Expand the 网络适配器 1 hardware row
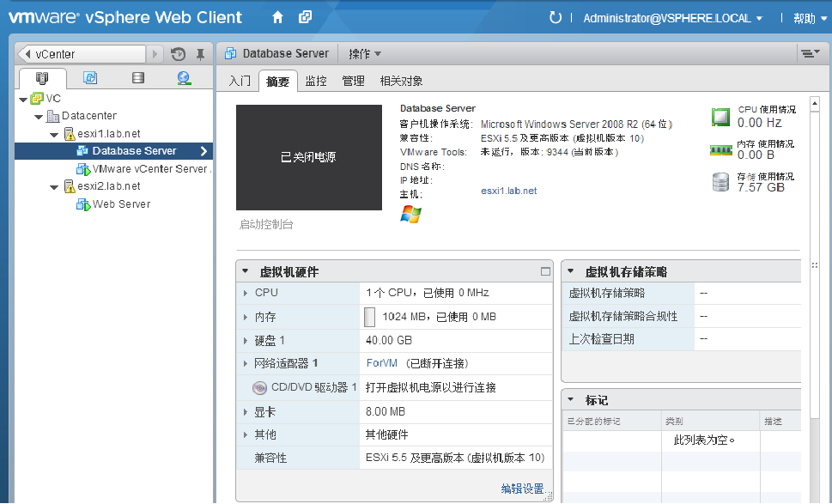The image size is (832, 504). (246, 363)
